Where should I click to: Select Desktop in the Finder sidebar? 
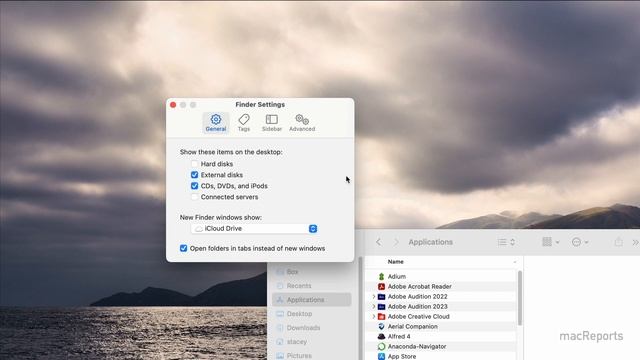click(x=311, y=313)
